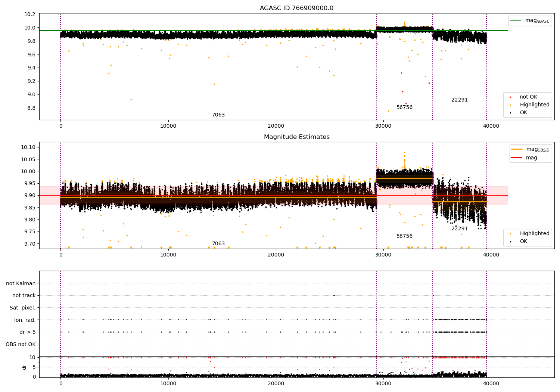560x392 pixels.
Task: Click the '10.05' y-tick in the middle plot
Action: click(x=28, y=159)
